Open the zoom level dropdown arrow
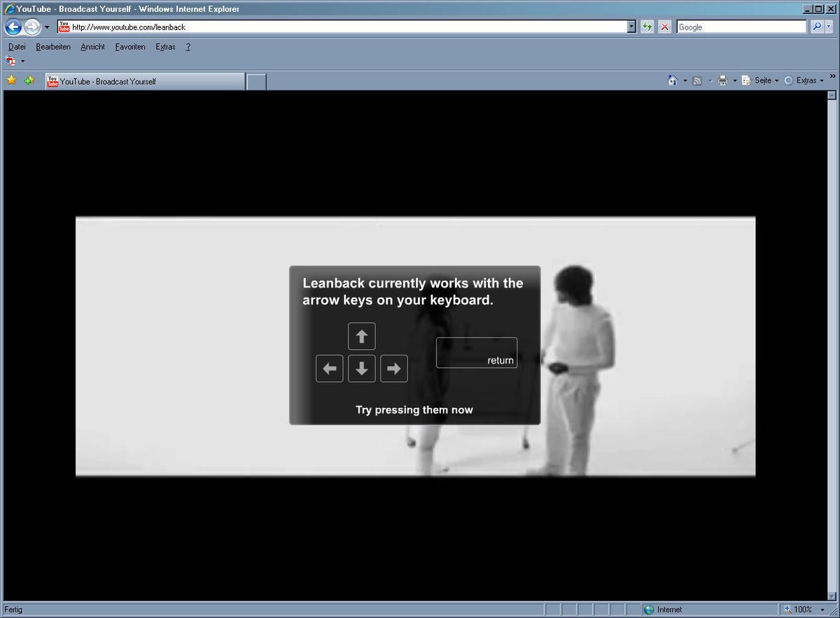The height and width of the screenshot is (618, 840). pyautogui.click(x=822, y=610)
